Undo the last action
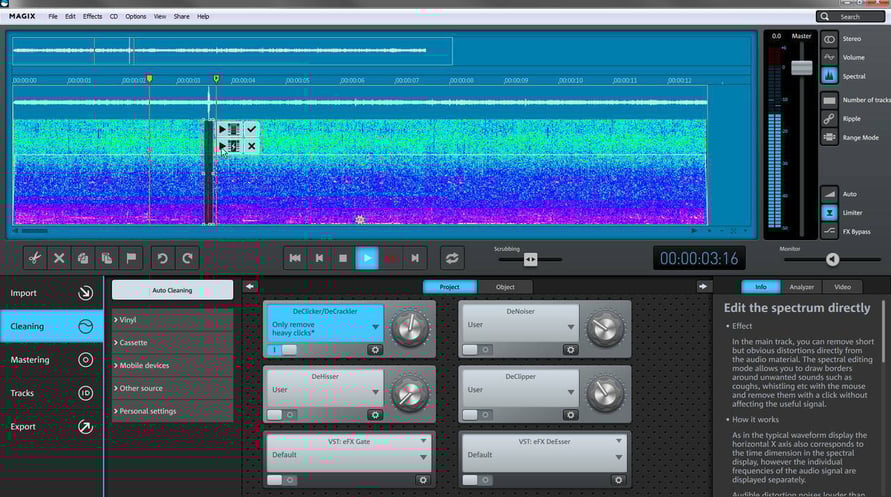This screenshot has height=497, width=891. pos(163,258)
